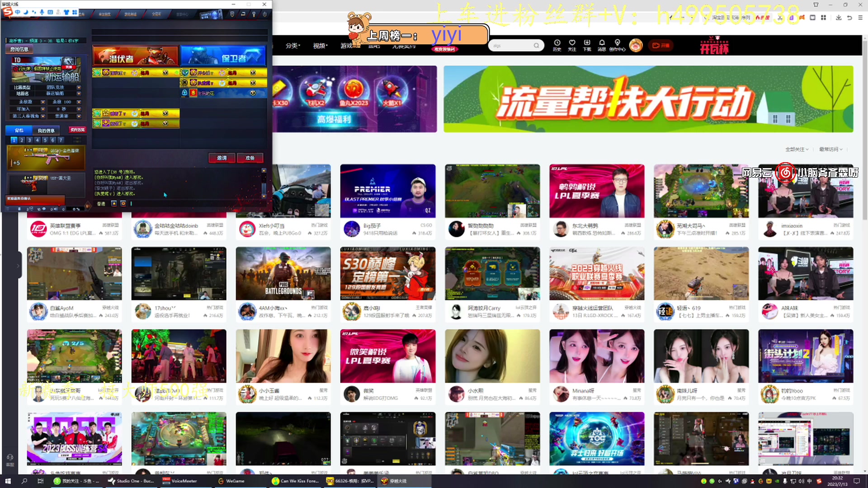The width and height of the screenshot is (868, 488).
Task: Click the search magnifier icon in search box
Action: (x=536, y=45)
